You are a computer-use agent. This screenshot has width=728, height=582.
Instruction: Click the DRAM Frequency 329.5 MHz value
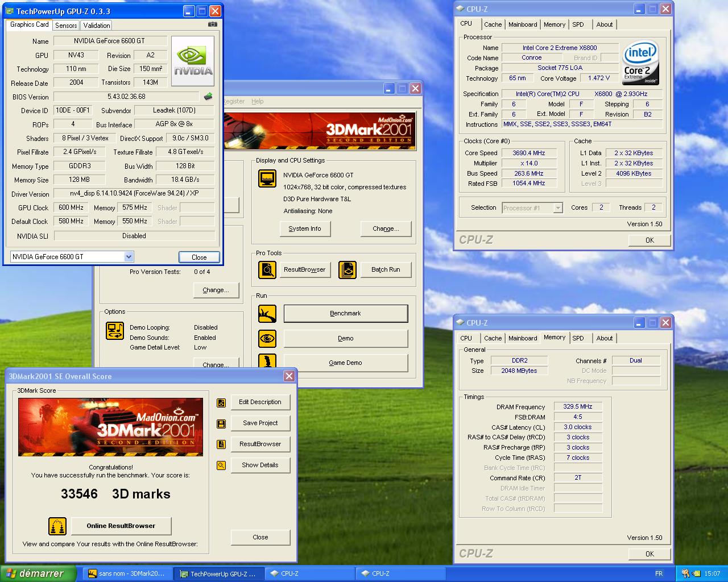[578, 407]
